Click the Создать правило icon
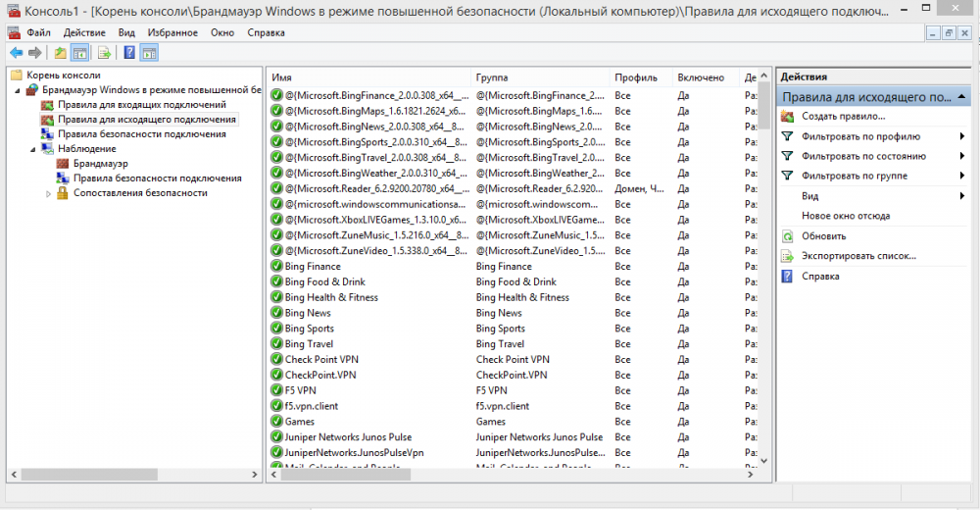The image size is (980, 510). tap(788, 117)
